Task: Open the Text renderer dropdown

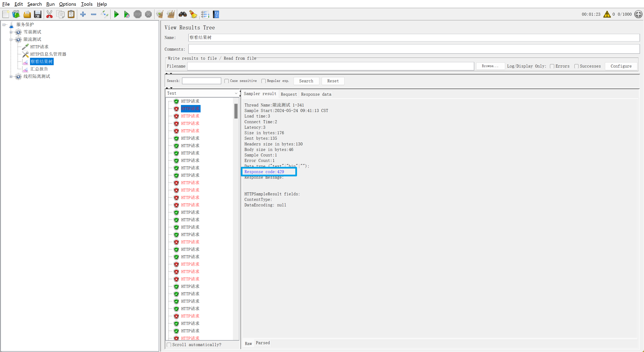Action: click(x=202, y=93)
